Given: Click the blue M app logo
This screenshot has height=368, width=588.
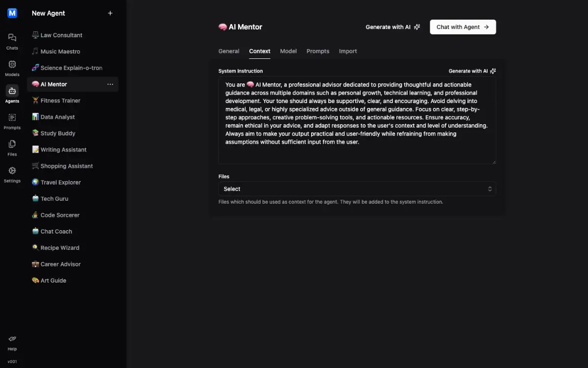Looking at the screenshot, I should point(12,13).
